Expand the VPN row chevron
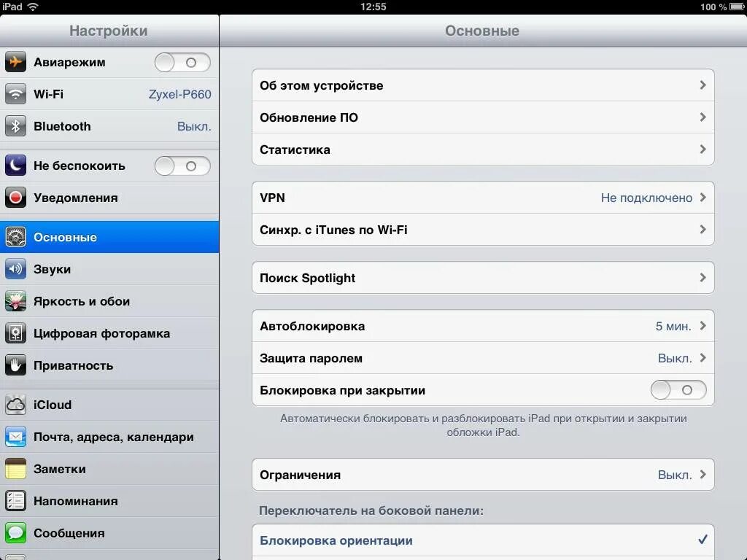 coord(703,197)
